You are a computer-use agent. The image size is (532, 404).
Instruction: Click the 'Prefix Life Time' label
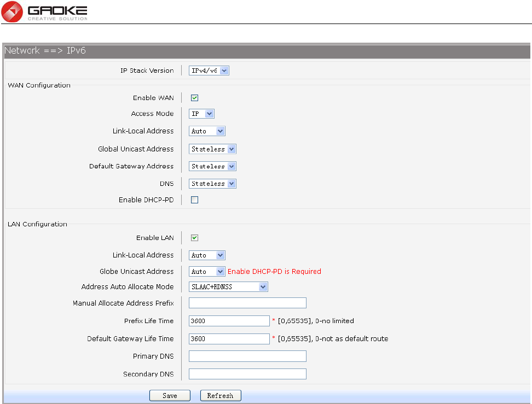pos(149,321)
